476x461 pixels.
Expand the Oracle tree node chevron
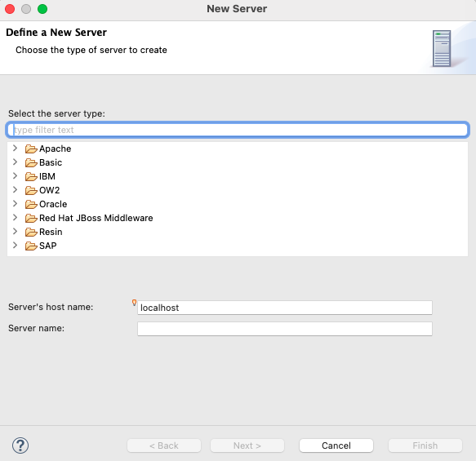click(x=15, y=204)
